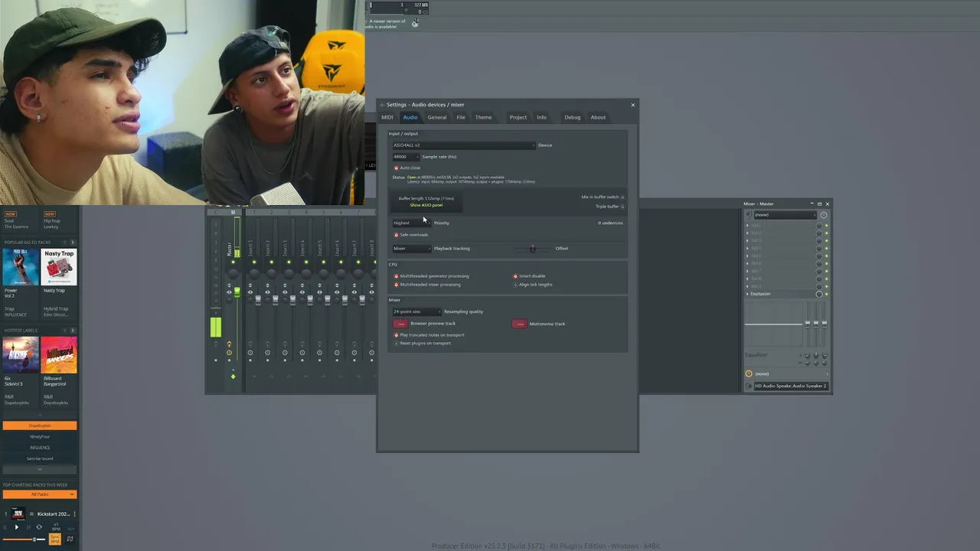Select the active Audio settings tab

(410, 117)
